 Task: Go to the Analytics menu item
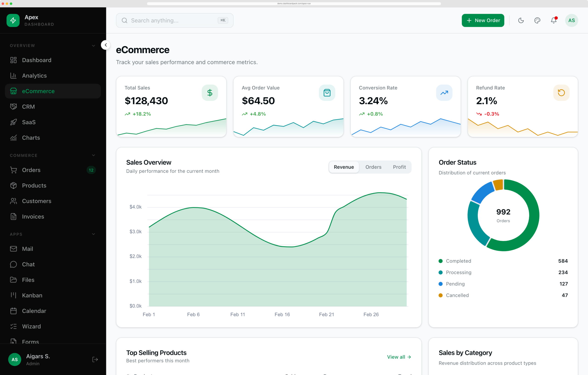tap(53, 76)
